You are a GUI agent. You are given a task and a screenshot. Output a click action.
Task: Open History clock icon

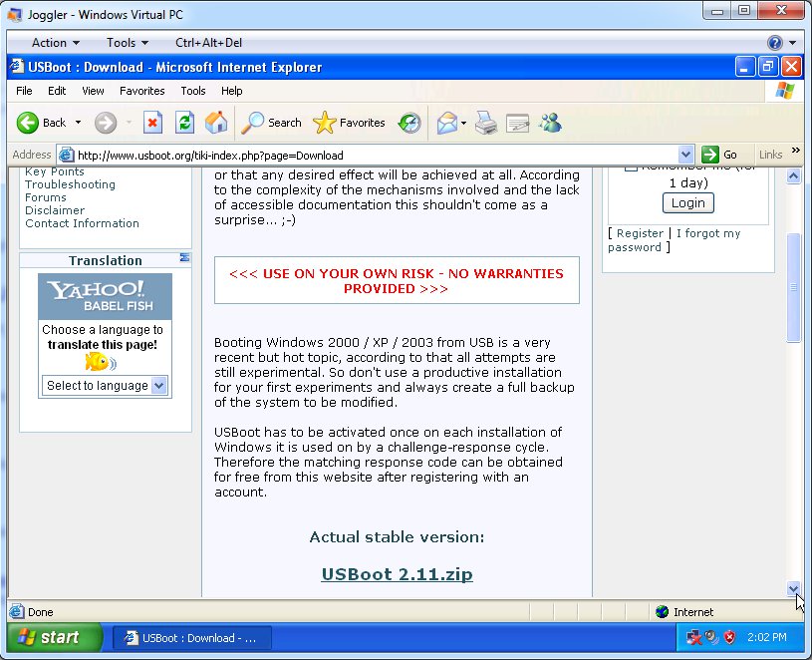[x=409, y=123]
